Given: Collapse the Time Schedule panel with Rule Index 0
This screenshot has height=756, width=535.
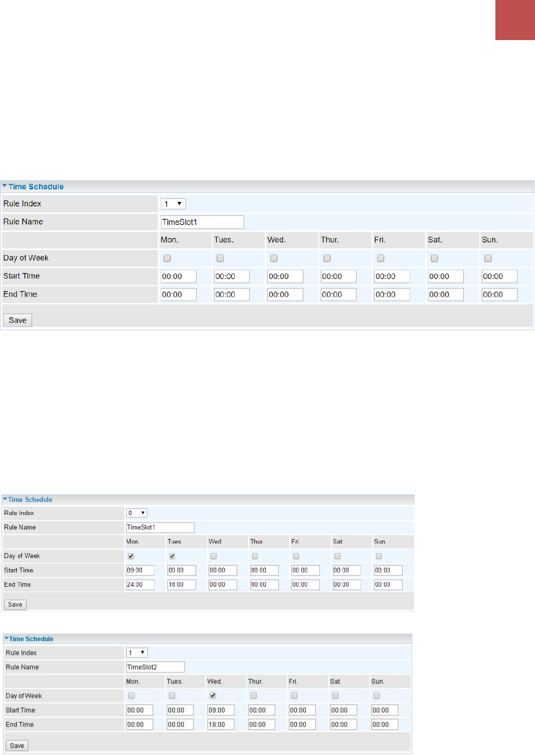Looking at the screenshot, I should [x=5, y=499].
